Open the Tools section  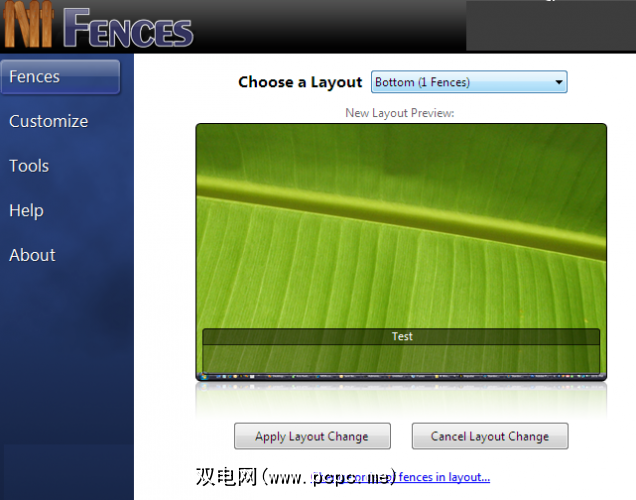pos(29,166)
